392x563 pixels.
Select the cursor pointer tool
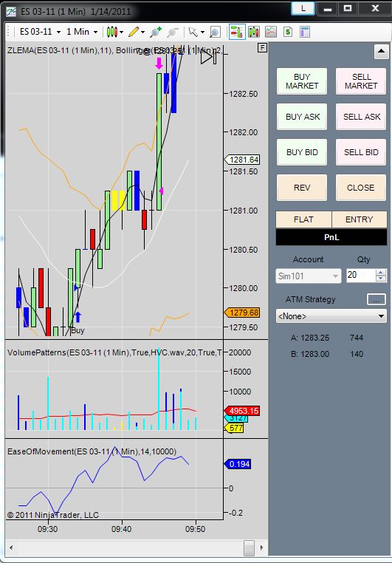click(x=193, y=32)
